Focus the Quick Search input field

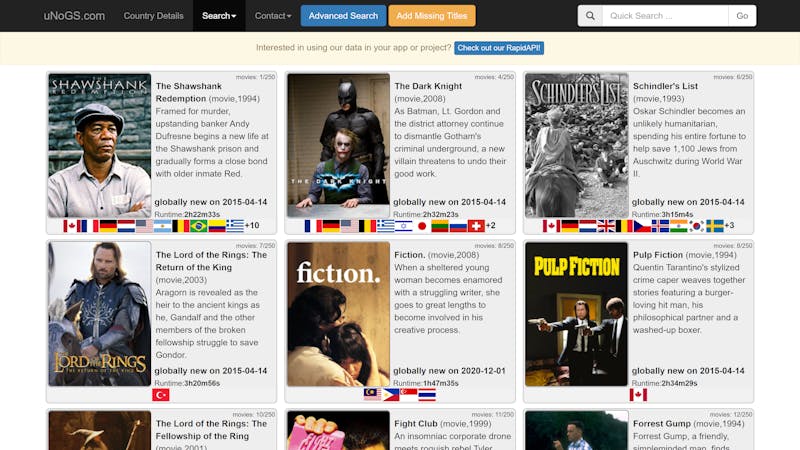[x=665, y=16]
